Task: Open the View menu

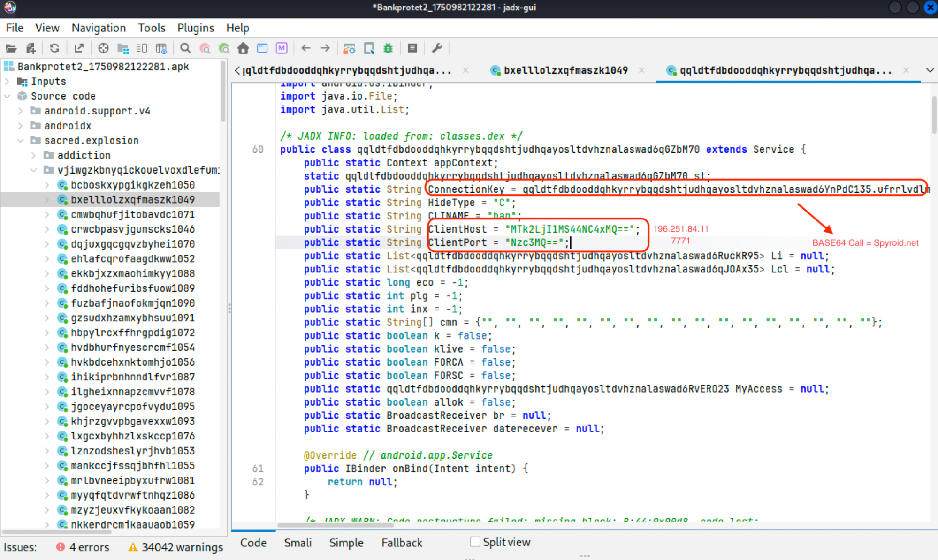Action: tap(47, 28)
